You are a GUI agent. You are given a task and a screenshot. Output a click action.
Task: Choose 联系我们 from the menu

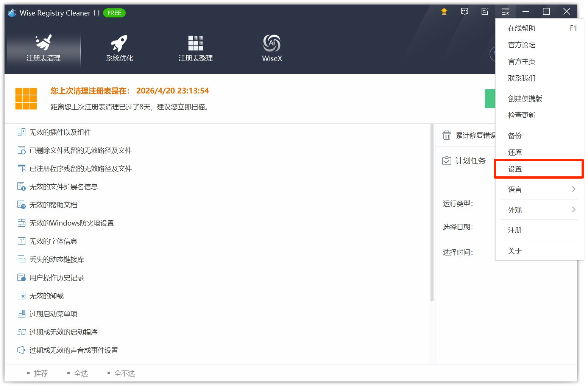(540, 78)
